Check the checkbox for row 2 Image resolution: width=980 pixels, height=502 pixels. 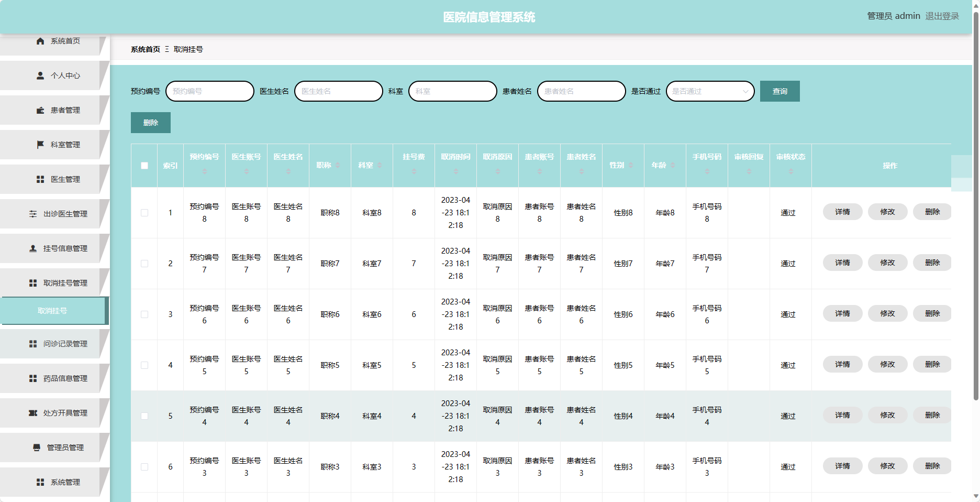pyautogui.click(x=144, y=264)
